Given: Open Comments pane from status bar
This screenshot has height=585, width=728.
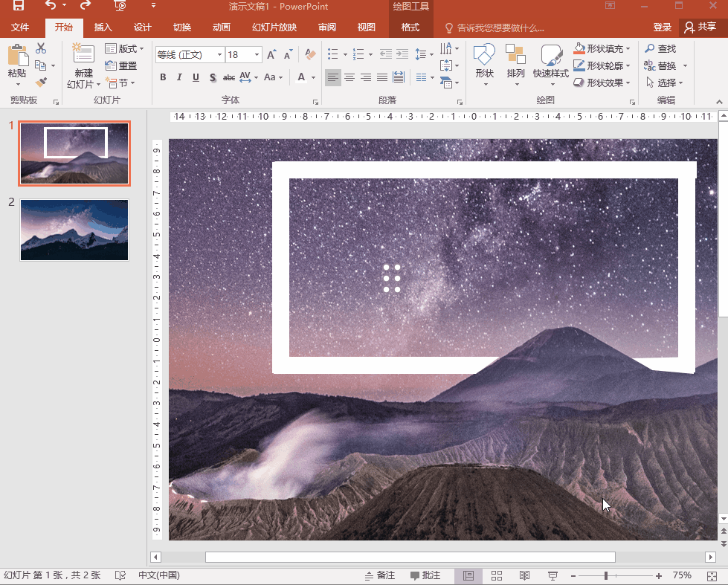Looking at the screenshot, I should pyautogui.click(x=425, y=576).
